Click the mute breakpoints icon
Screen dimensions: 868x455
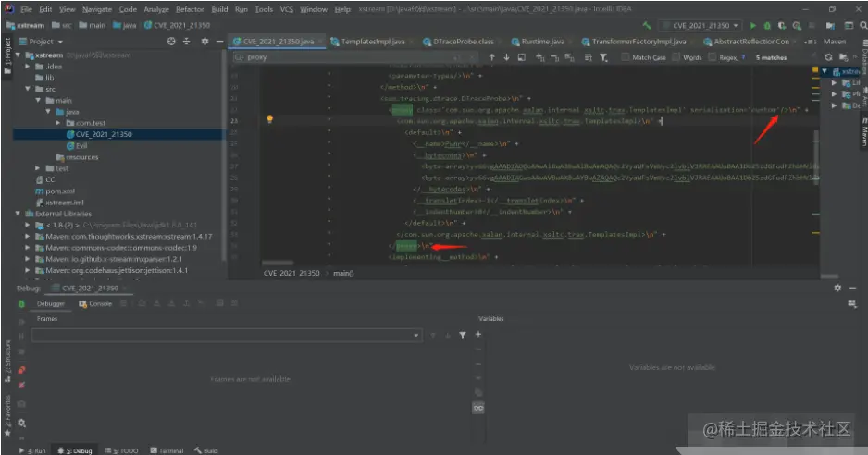coord(21,385)
